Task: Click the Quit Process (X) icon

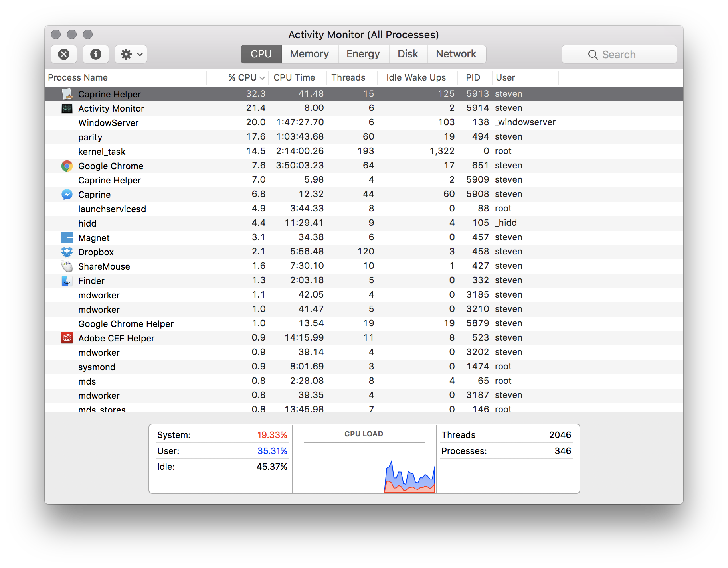Action: pyautogui.click(x=63, y=54)
